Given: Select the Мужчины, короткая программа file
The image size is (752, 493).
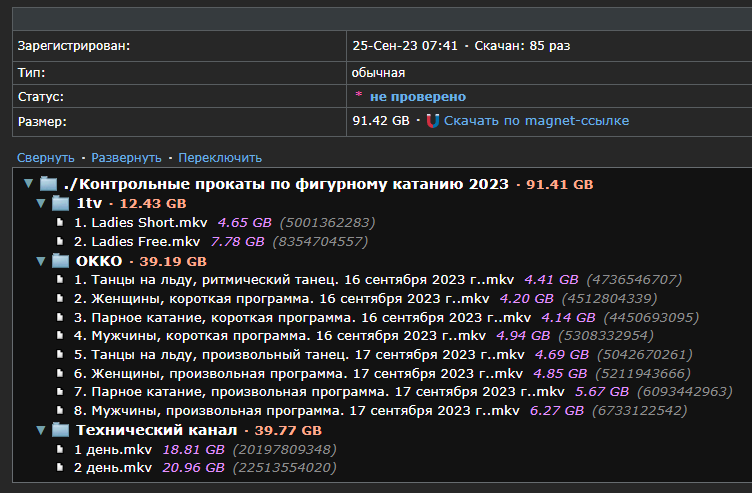Looking at the screenshot, I should click(280, 335).
